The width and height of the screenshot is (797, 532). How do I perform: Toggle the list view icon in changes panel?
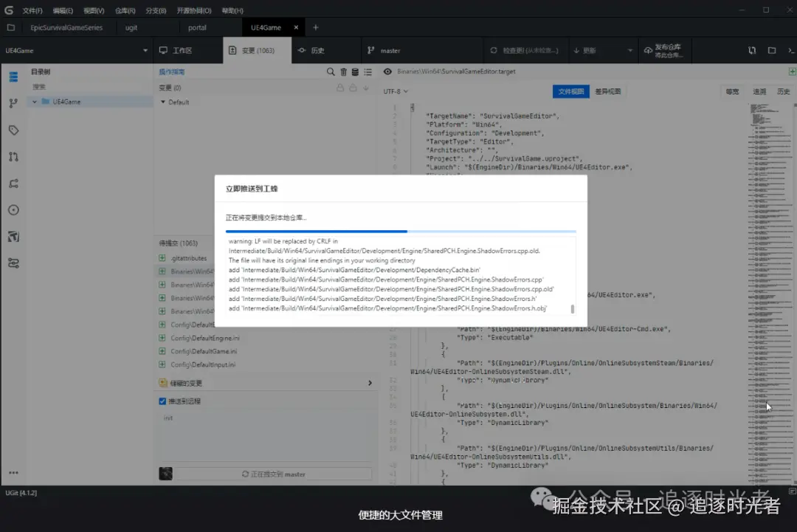368,72
